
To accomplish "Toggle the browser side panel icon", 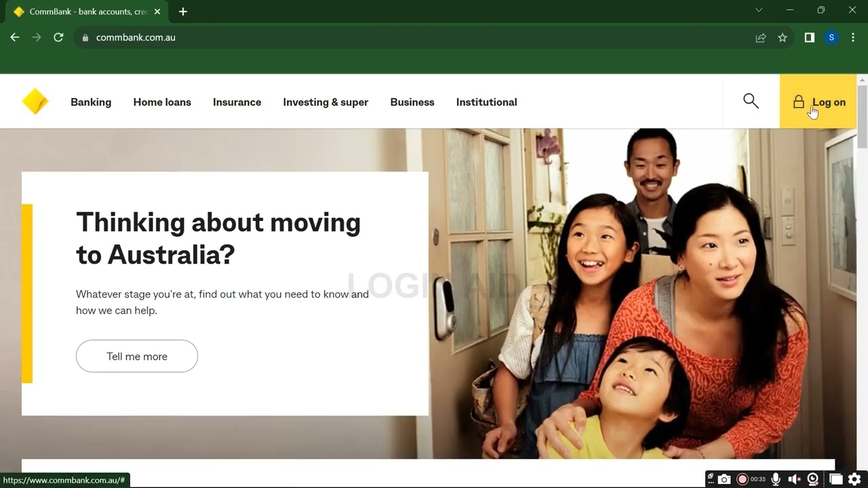I will point(809,38).
